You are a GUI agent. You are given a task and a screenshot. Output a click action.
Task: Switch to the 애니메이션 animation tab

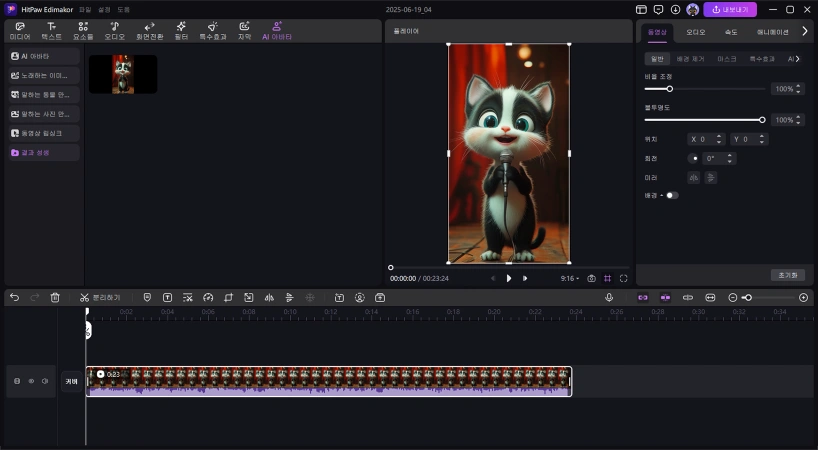[773, 32]
